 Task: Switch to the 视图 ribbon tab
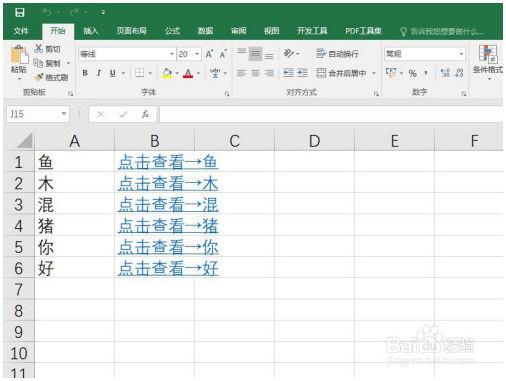pos(271,31)
